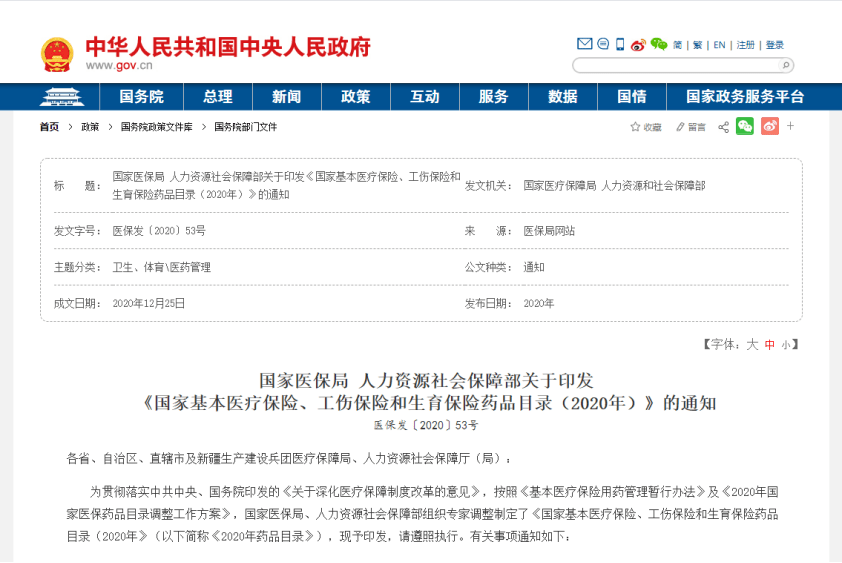Open the 政策 navigation menu
Image resolution: width=842 pixels, height=563 pixels.
point(355,97)
